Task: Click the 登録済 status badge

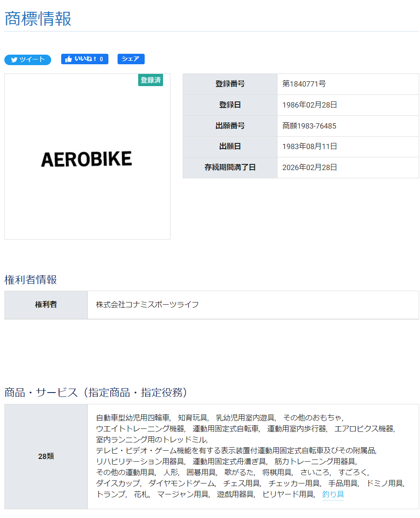Action: click(151, 80)
